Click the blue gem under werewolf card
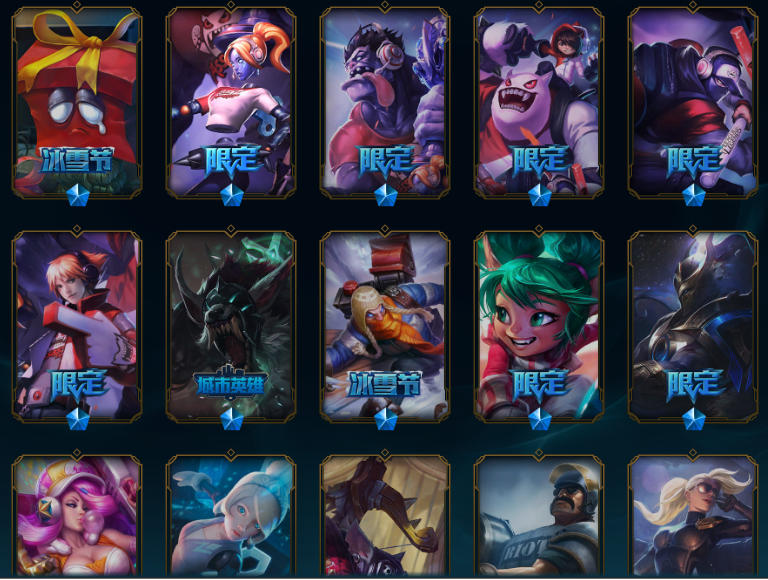Image resolution: width=768 pixels, height=580 pixels. click(x=232, y=419)
